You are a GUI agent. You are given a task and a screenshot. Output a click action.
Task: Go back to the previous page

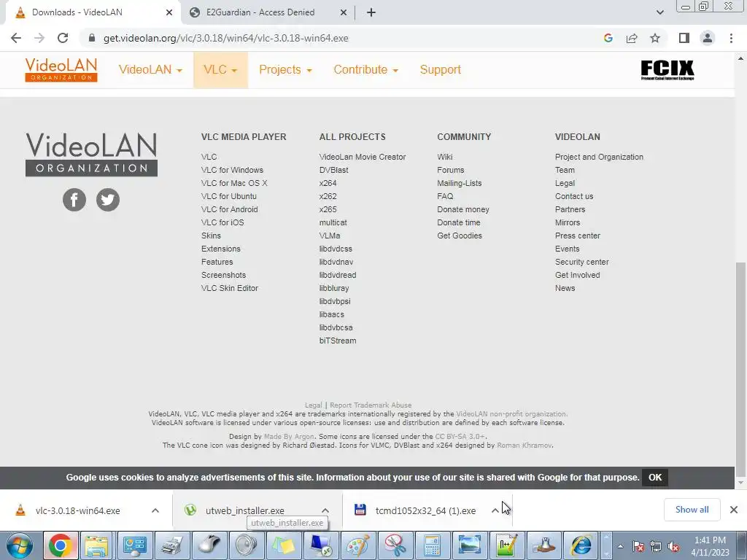click(x=16, y=38)
